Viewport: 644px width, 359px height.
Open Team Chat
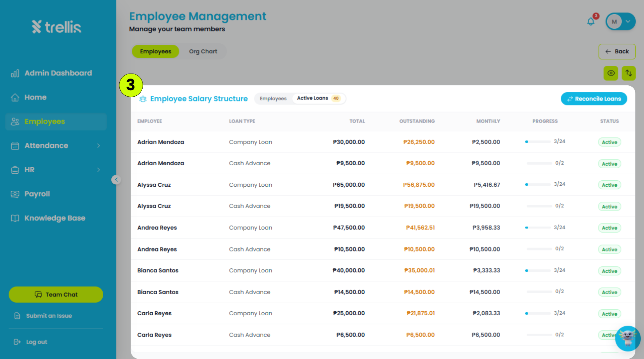pyautogui.click(x=56, y=295)
